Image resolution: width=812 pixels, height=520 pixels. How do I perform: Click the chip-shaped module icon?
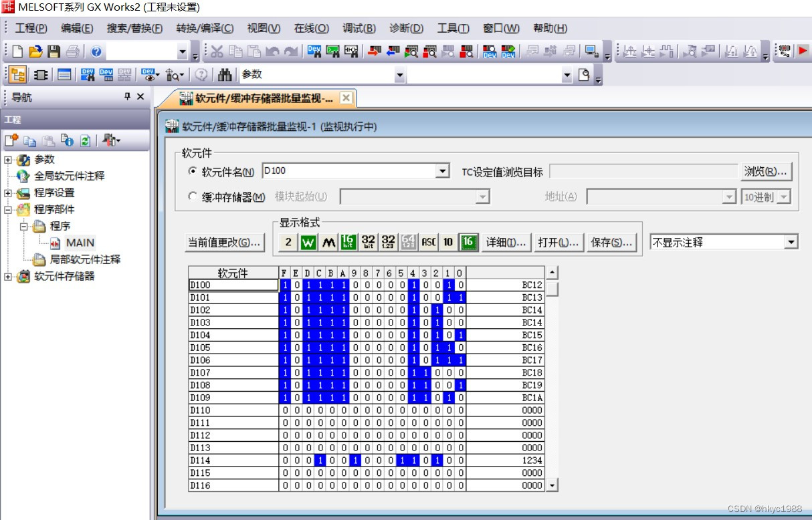(41, 75)
